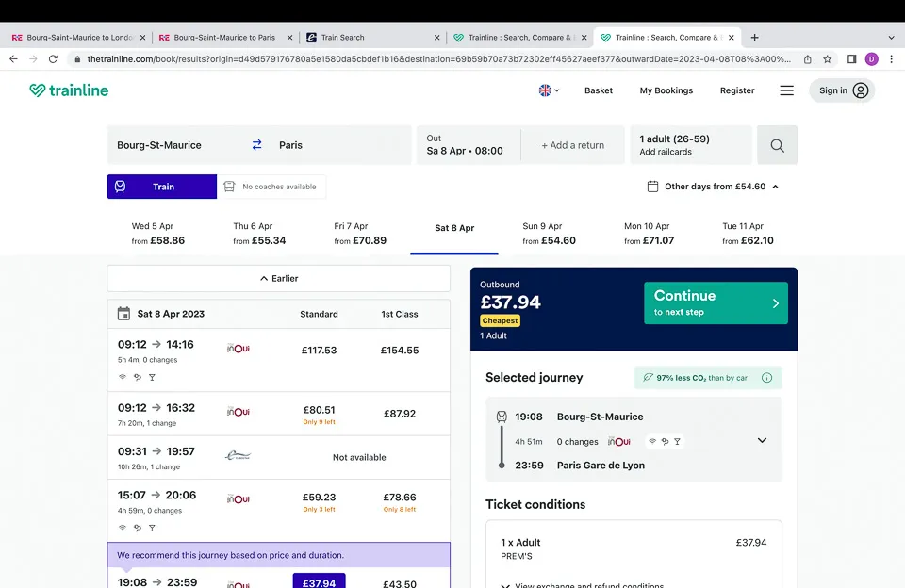Screen dimensions: 905x588
Task: Click the inOui logo on 09:12 to 16:32 journey
Action: [238, 412]
